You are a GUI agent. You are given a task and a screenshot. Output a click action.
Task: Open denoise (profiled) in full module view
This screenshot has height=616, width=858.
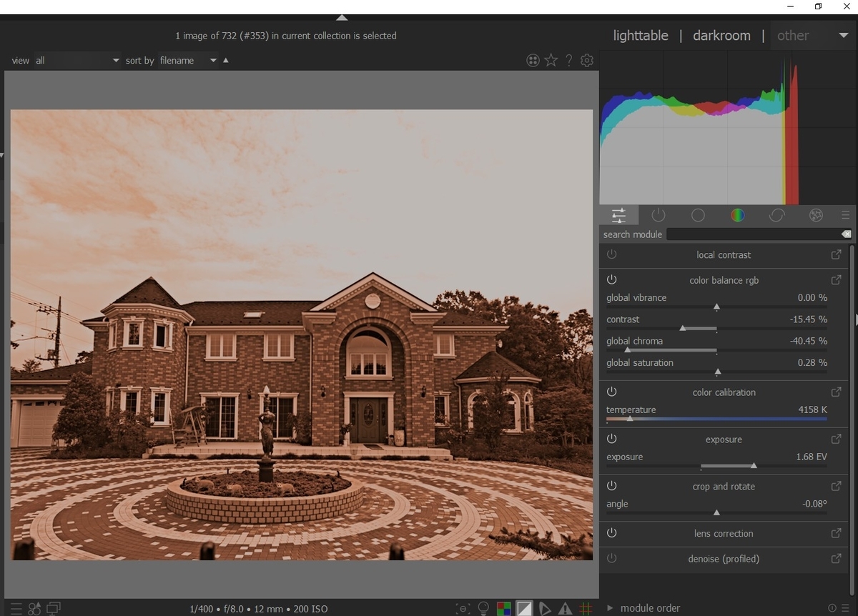(x=836, y=559)
